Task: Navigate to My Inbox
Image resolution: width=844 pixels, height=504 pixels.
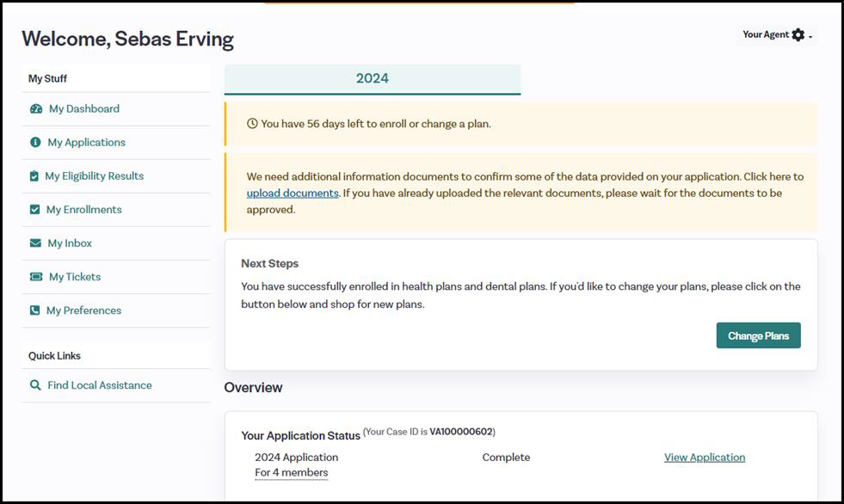Action: 70,243
